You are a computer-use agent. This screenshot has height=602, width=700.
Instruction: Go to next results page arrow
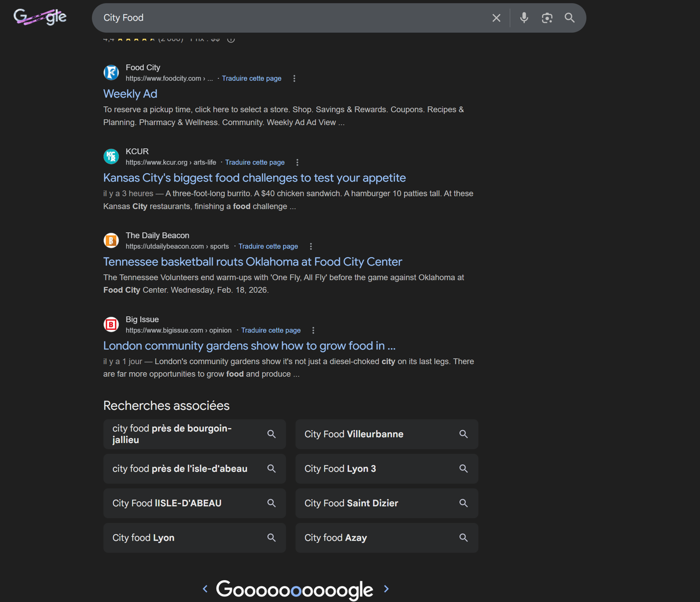[x=386, y=589]
